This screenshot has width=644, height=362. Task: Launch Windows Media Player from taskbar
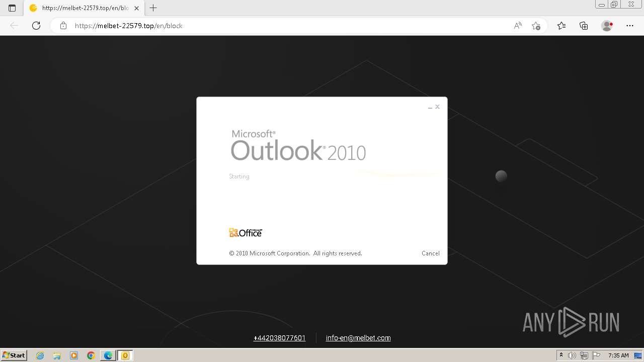pyautogui.click(x=74, y=355)
